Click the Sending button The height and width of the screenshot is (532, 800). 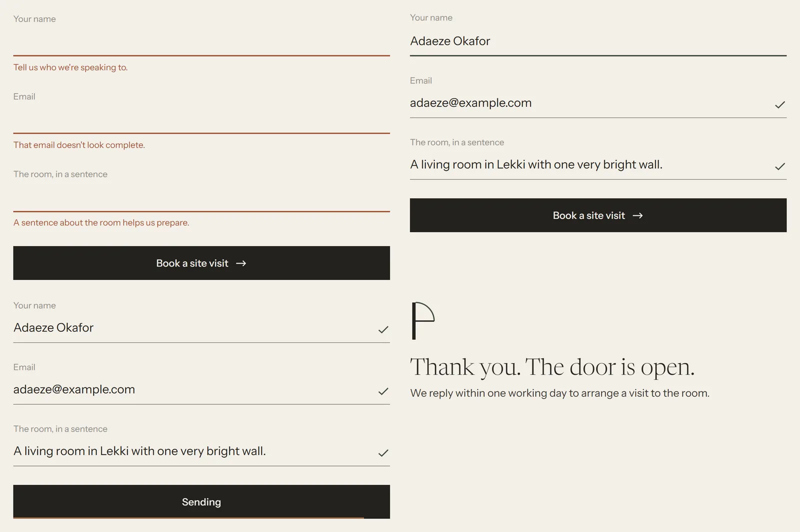pyautogui.click(x=201, y=501)
